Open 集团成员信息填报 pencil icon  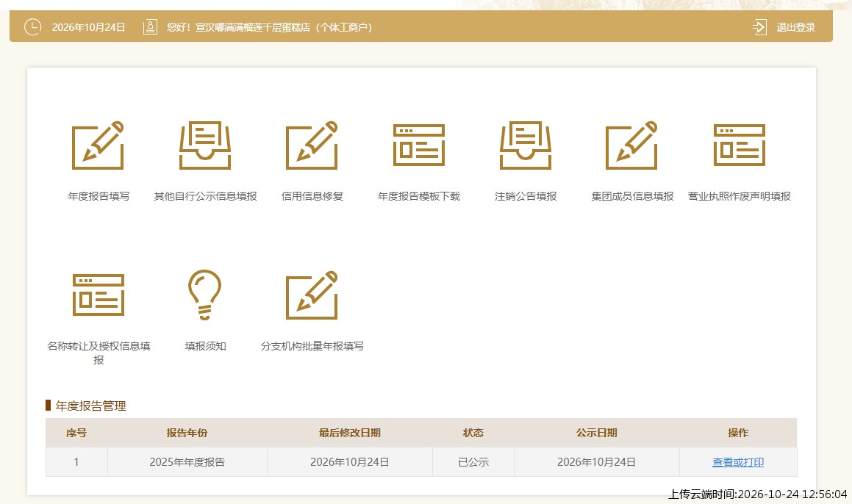(x=632, y=145)
